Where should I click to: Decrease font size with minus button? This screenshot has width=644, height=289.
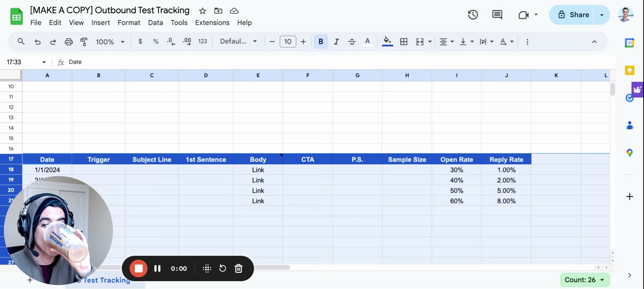point(272,41)
